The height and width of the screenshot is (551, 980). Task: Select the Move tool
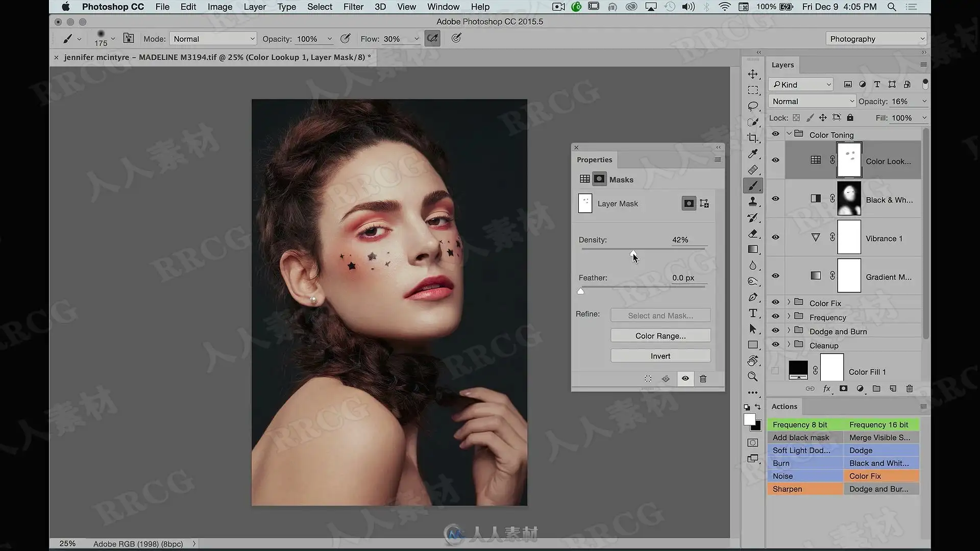tap(753, 74)
